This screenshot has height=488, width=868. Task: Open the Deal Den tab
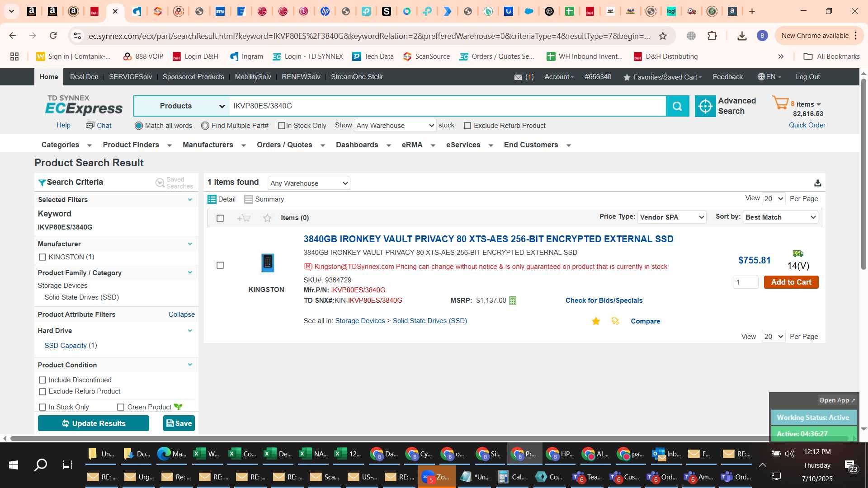tap(84, 77)
